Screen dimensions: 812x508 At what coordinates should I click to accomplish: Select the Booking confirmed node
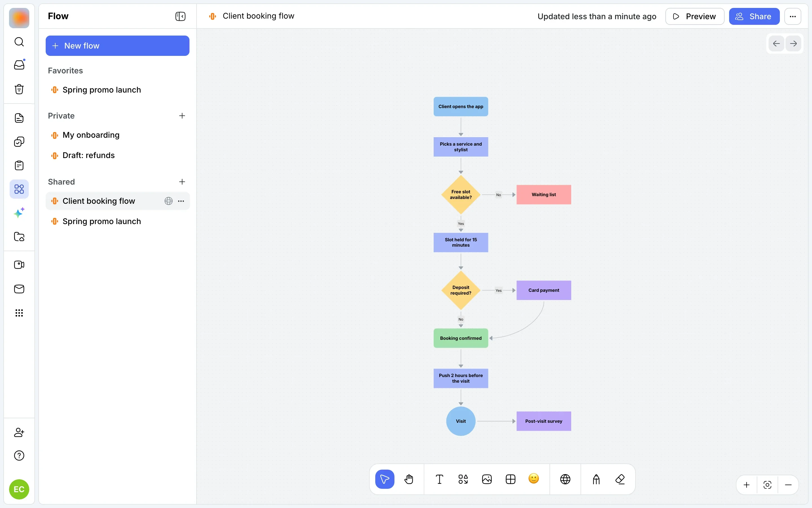(461, 338)
